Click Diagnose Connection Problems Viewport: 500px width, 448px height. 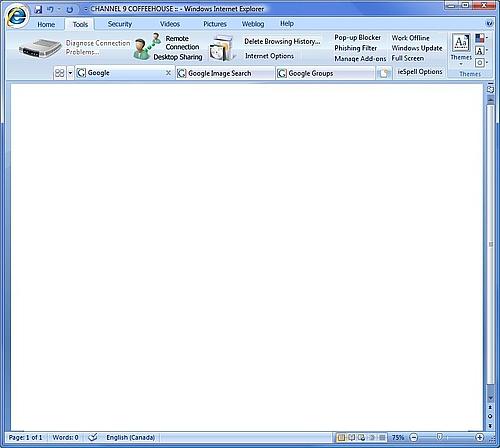pos(98,47)
